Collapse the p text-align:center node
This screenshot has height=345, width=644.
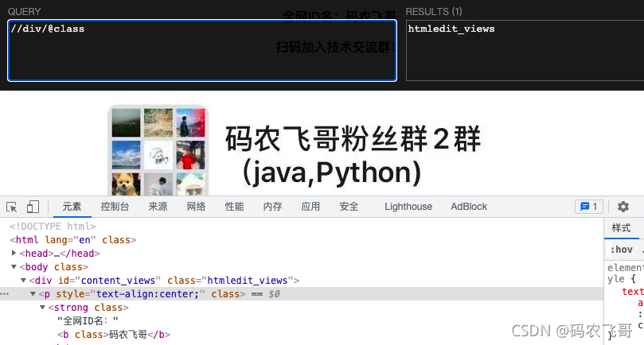(33, 293)
